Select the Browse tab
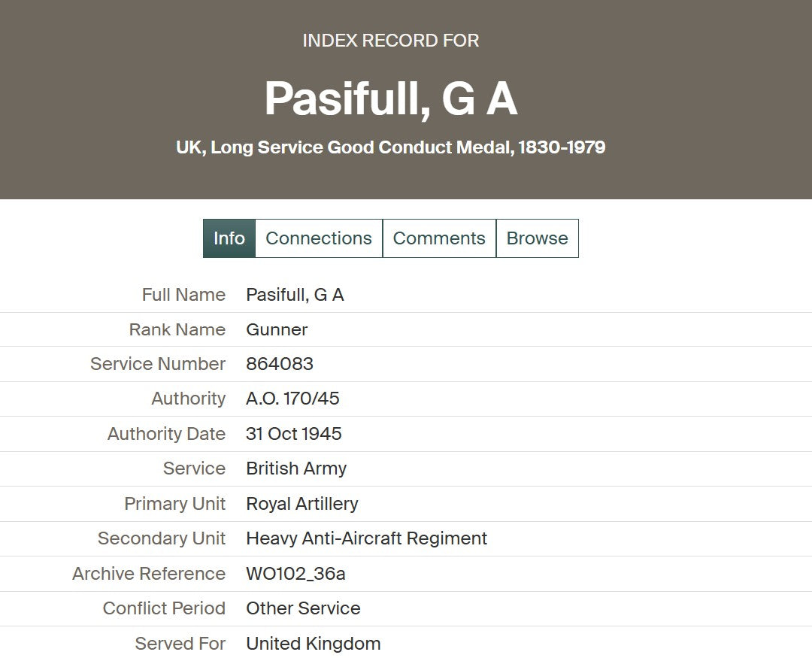The image size is (812, 658). pyautogui.click(x=537, y=238)
